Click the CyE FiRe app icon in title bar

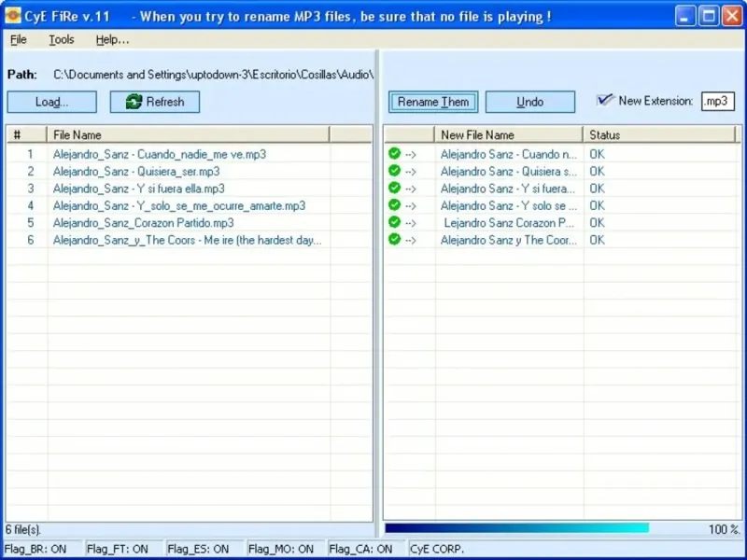[x=13, y=16]
